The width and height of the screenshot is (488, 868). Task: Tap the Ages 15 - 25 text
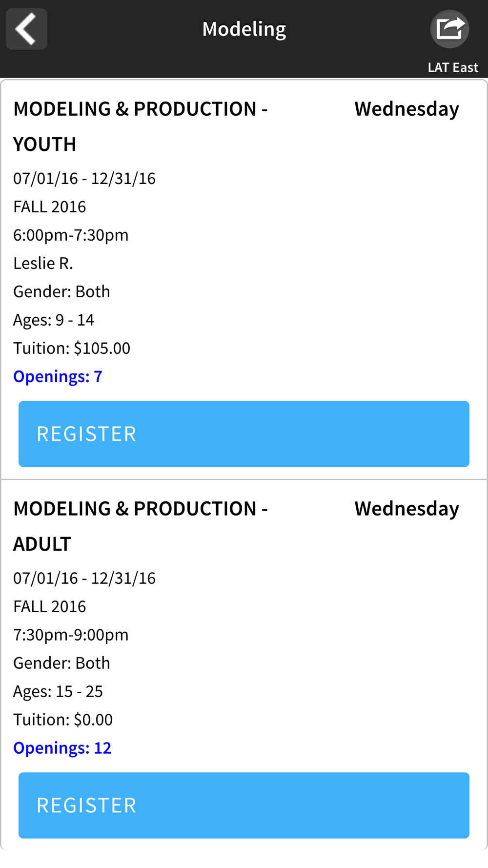pos(58,691)
